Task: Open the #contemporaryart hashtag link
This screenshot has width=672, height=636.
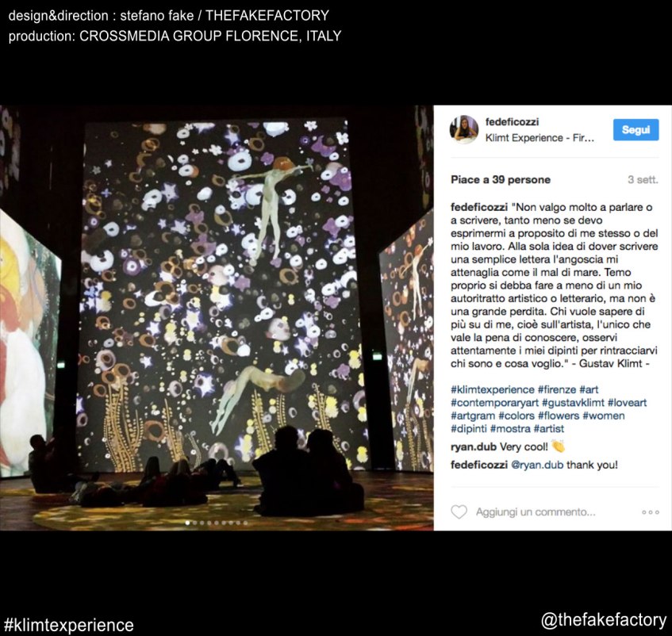Action: tap(494, 403)
